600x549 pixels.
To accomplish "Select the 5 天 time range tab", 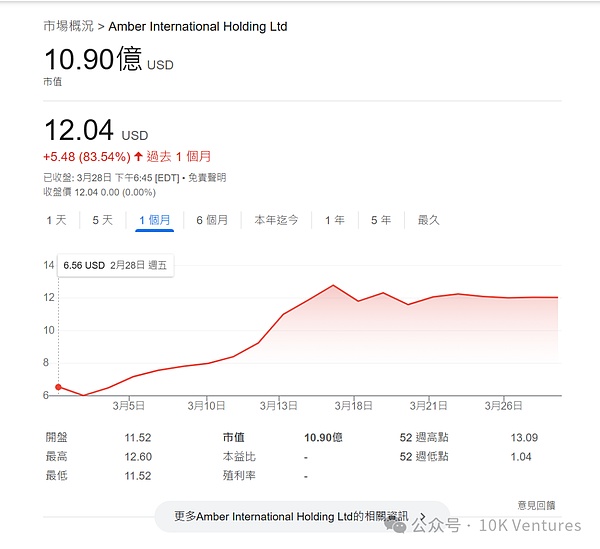I will click(x=102, y=220).
